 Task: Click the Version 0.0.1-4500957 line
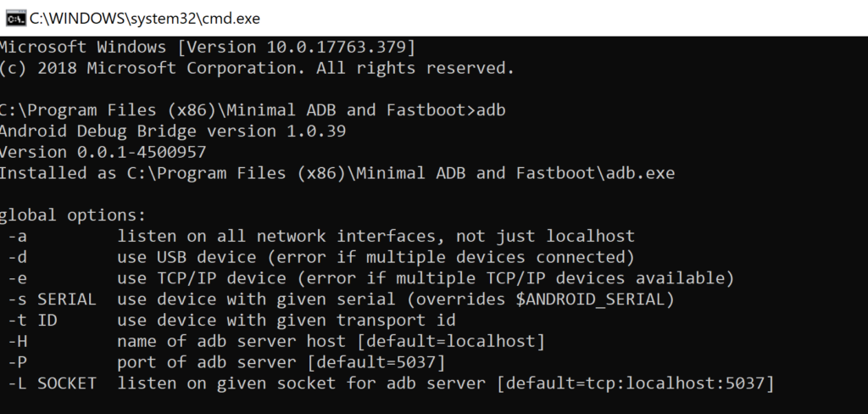(x=103, y=153)
